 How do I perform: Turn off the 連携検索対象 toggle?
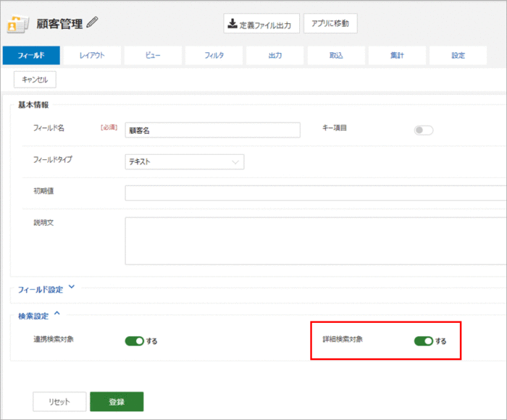click(x=134, y=341)
